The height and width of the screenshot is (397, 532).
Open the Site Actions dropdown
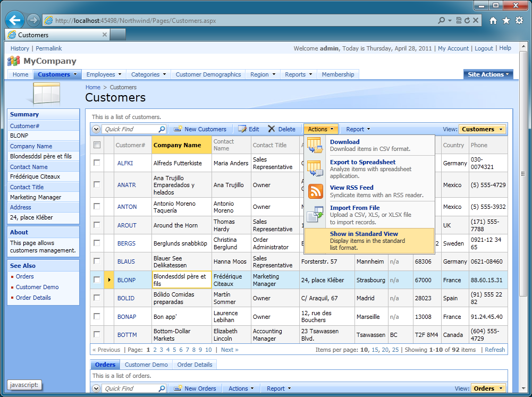click(488, 74)
